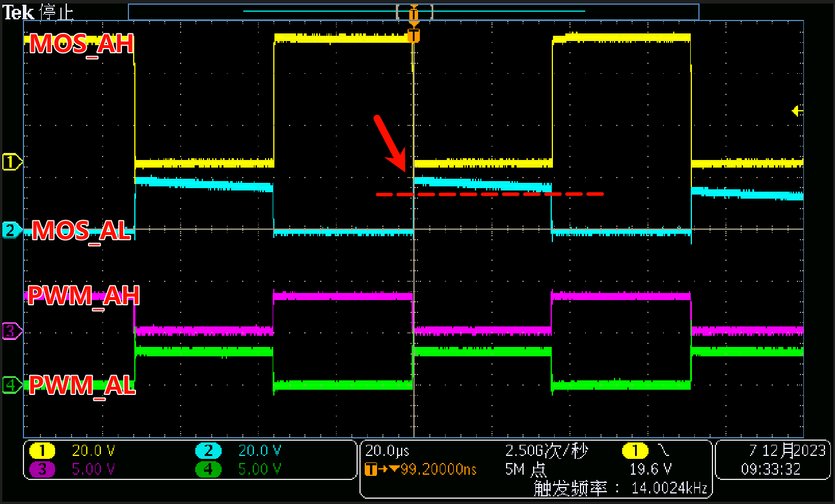Click channel 3 scale value 5.00 V

point(93,469)
